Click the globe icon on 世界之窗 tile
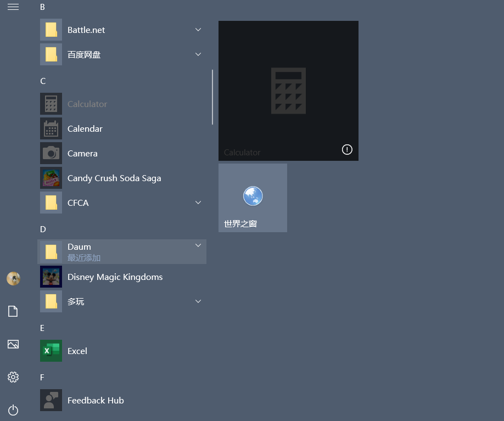Viewport: 504px width, 421px height. [253, 196]
